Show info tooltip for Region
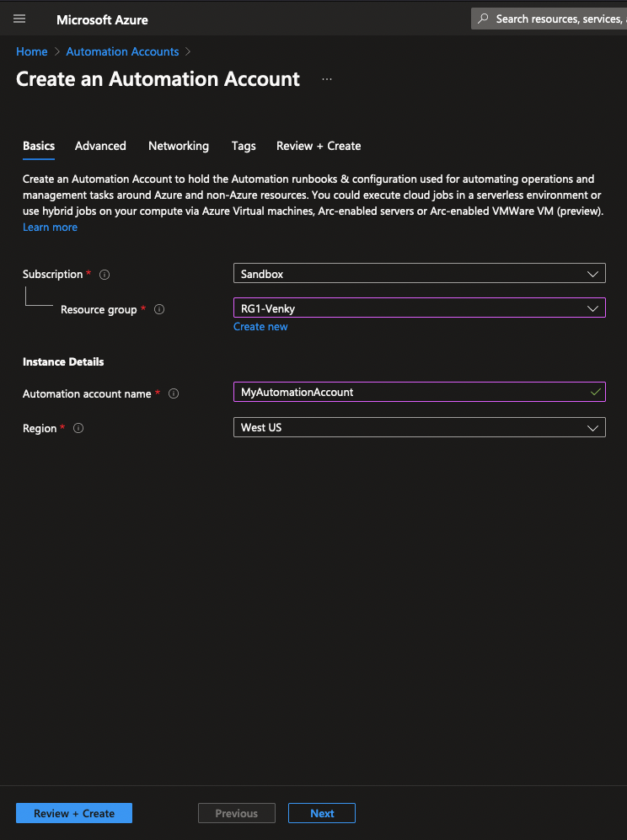627x840 pixels. point(78,428)
